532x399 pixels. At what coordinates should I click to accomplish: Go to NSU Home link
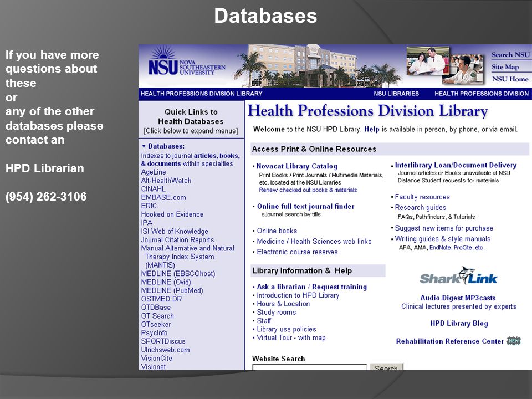[510, 79]
